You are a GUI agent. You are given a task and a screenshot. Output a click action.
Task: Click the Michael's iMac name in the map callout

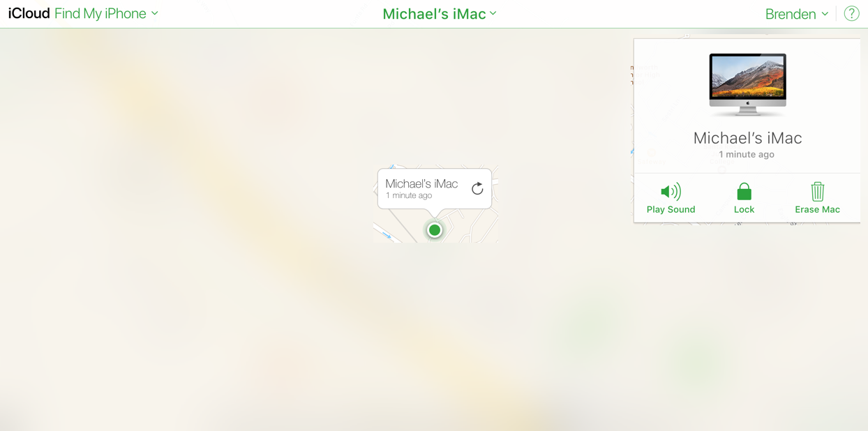pos(421,183)
